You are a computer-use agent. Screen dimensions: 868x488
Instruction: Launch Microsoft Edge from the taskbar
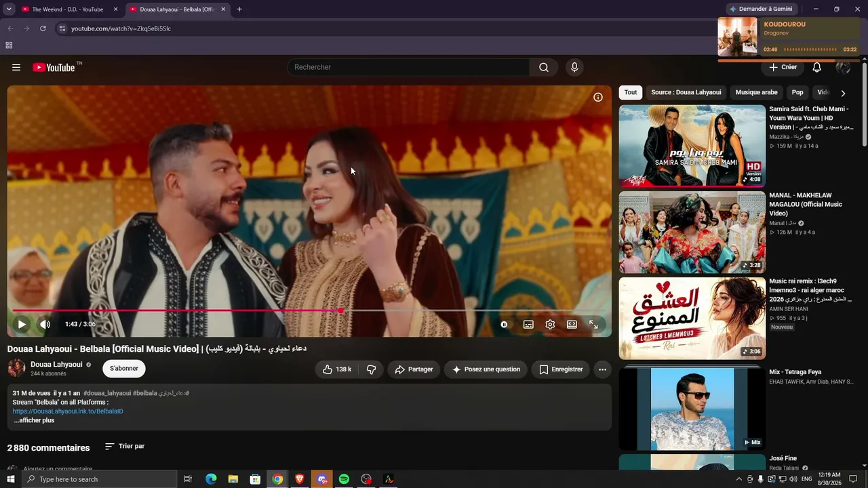(x=211, y=479)
